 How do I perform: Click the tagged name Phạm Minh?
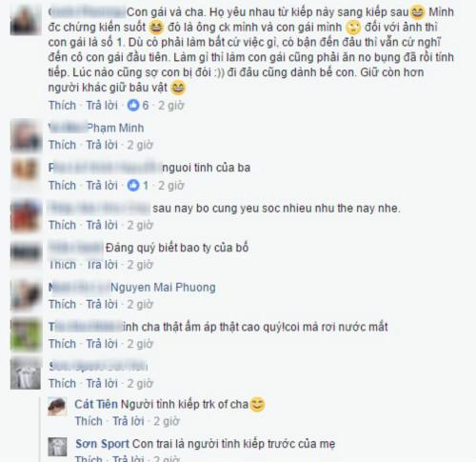tap(115, 128)
